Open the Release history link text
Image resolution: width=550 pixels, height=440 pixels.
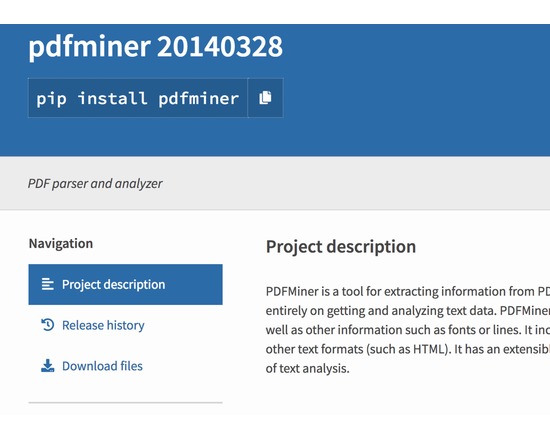(103, 325)
